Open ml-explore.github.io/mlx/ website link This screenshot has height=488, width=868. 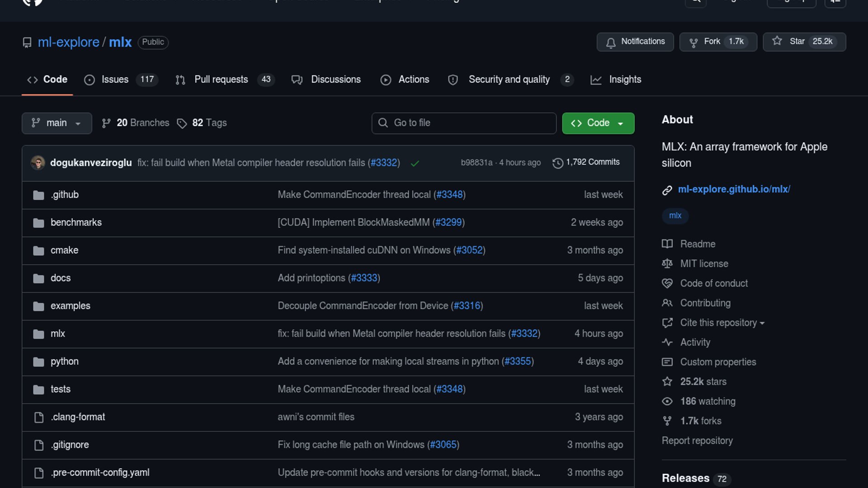[734, 189]
